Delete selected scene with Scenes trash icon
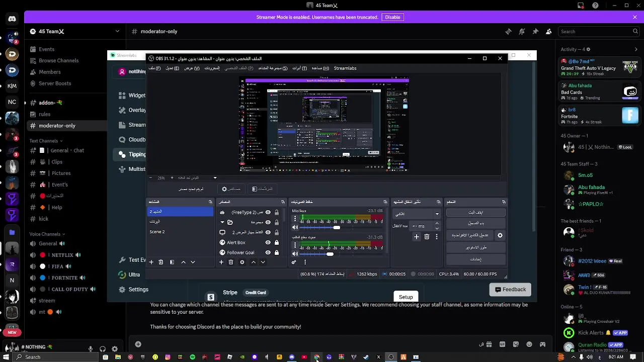Screen dimensions: 644x362 click(x=160, y=262)
